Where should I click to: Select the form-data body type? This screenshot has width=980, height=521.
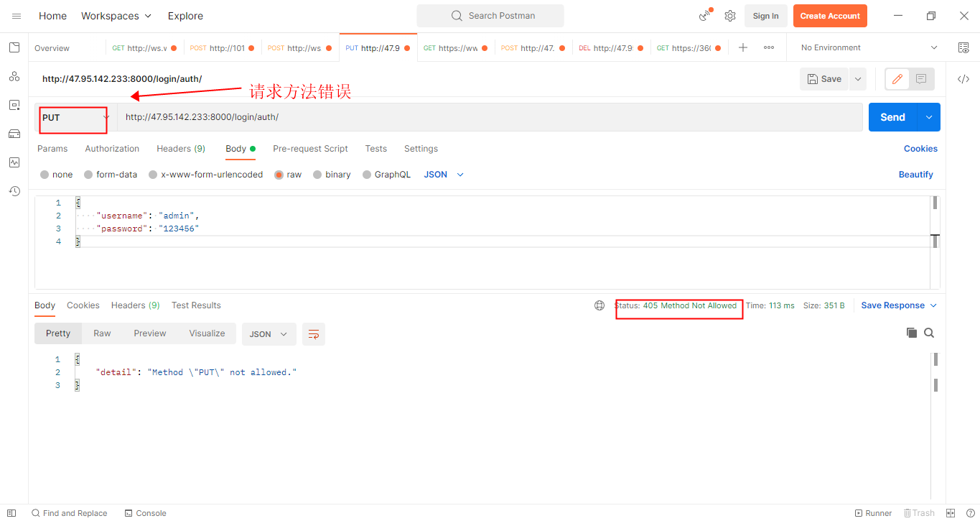pyautogui.click(x=111, y=175)
